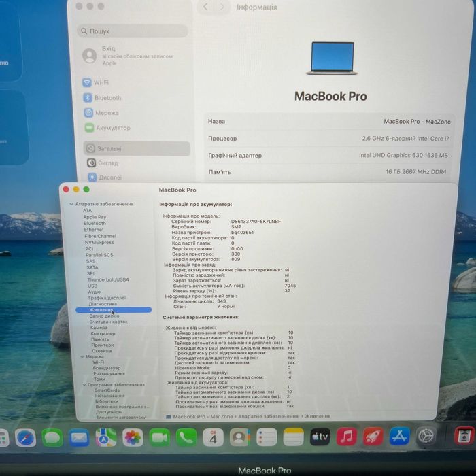Open Safari from the Dock

[x=25, y=437]
